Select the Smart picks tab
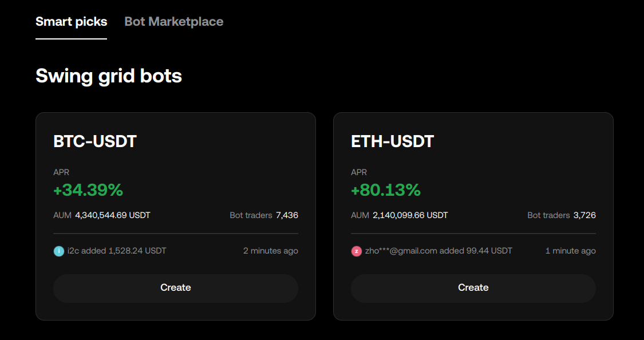644x340 pixels. (x=71, y=22)
